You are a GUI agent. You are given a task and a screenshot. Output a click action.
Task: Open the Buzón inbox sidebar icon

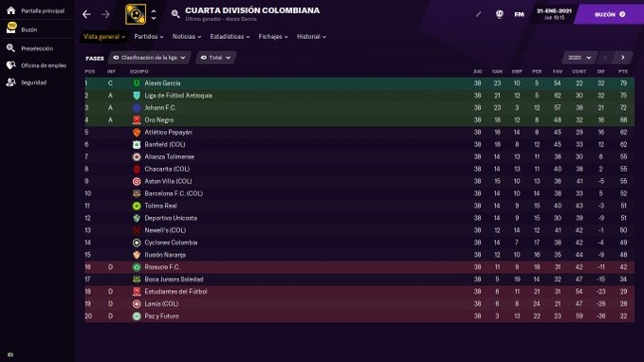pos(11,28)
